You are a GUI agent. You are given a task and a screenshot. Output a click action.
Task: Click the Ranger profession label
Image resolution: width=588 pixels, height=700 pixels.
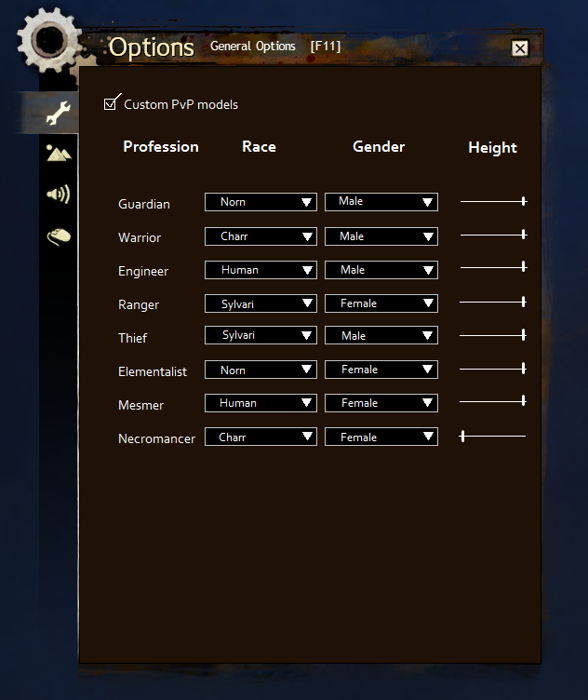(139, 305)
